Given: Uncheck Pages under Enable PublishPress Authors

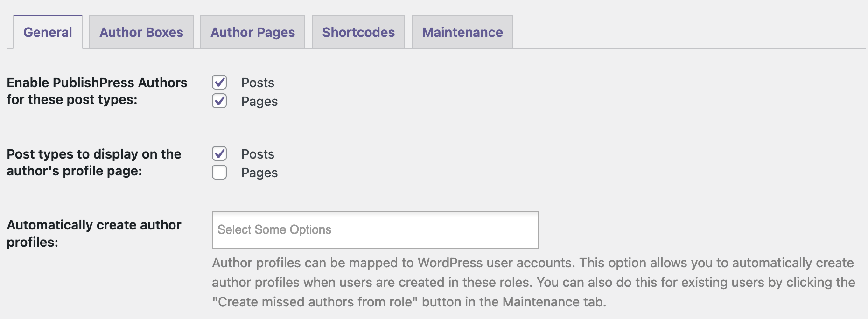Looking at the screenshot, I should click(219, 101).
